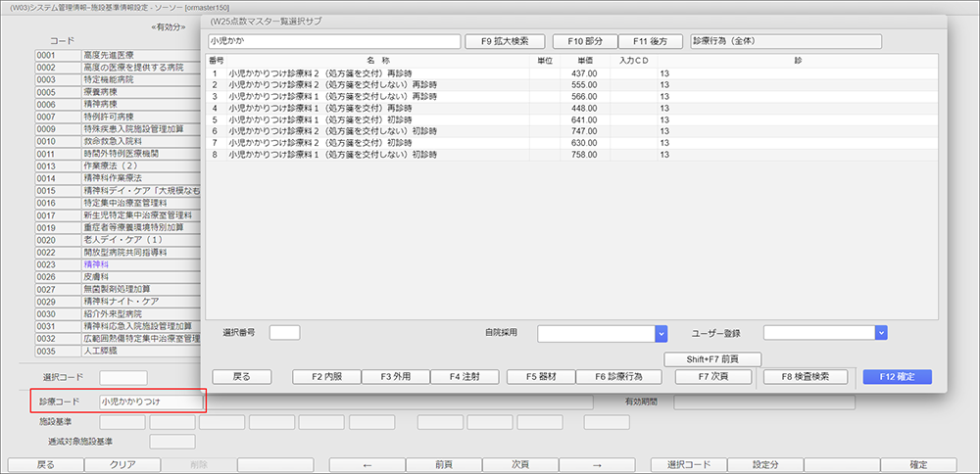
Task: Click the 設定分 button
Action: pos(765,465)
